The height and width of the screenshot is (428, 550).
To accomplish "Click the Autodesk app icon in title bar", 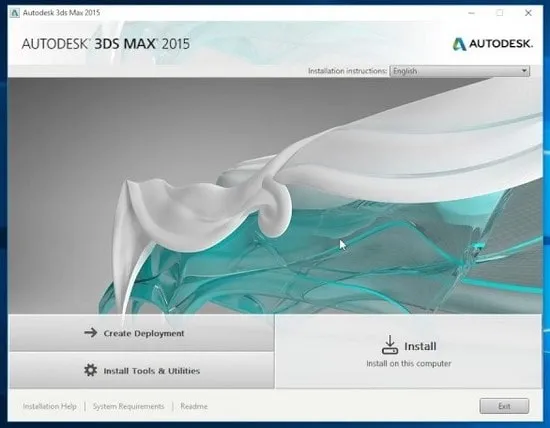I will click(x=15, y=13).
